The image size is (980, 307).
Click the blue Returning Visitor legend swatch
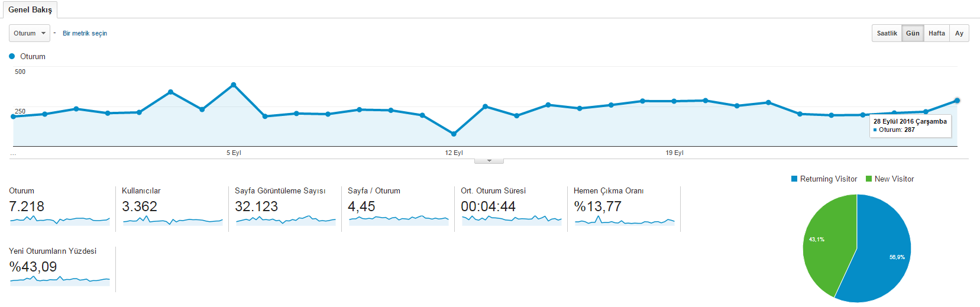tap(794, 179)
